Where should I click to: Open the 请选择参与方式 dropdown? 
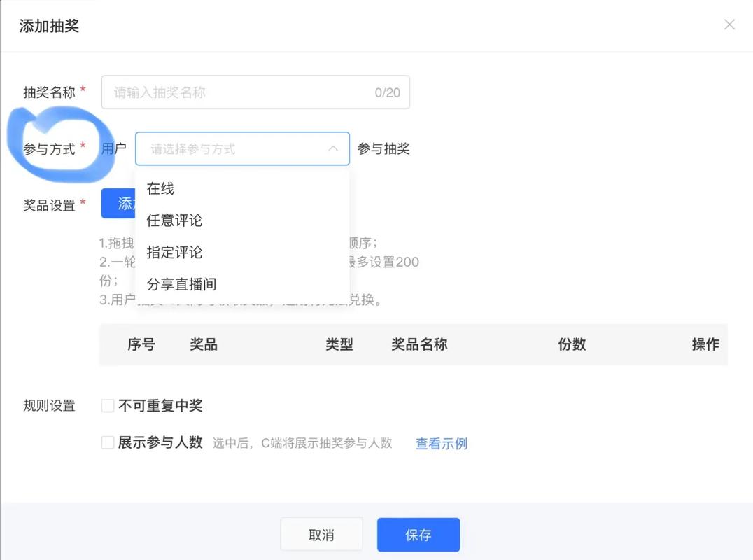tap(243, 149)
